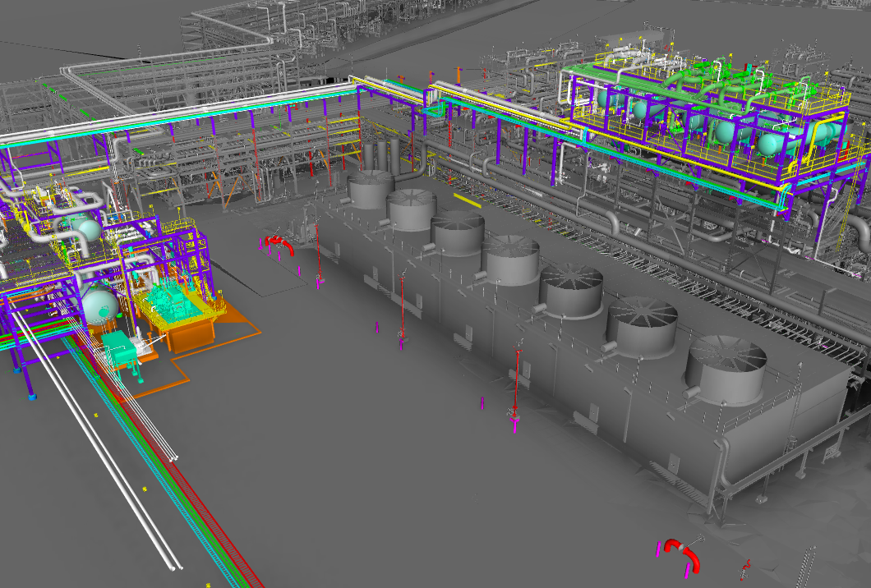Select the second-nearest cooling tower fan stack
The width and height of the screenshot is (871, 588).
click(641, 324)
